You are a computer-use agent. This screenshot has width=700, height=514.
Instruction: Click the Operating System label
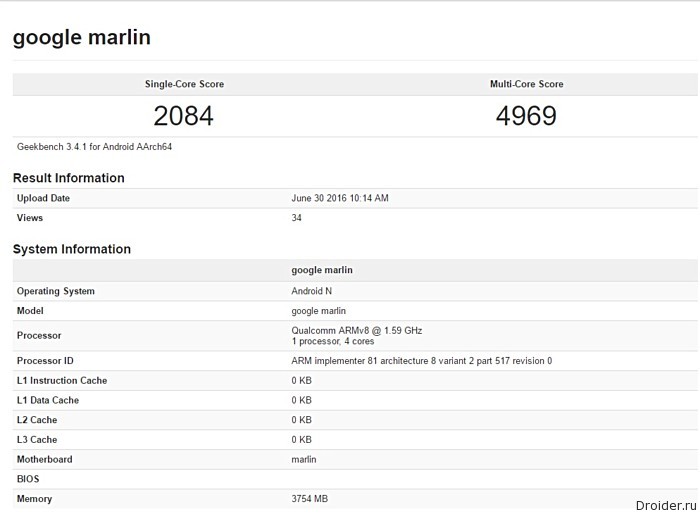coord(56,291)
